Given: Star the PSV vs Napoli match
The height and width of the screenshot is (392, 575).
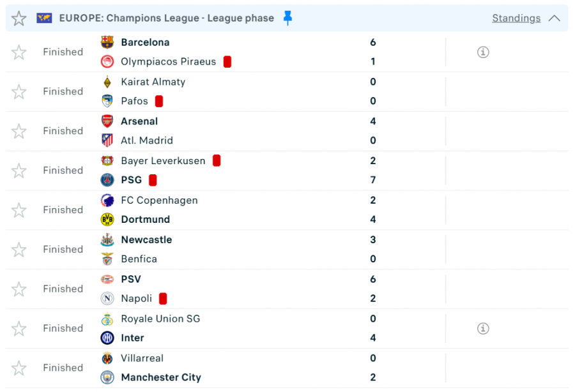Looking at the screenshot, I should coord(19,289).
